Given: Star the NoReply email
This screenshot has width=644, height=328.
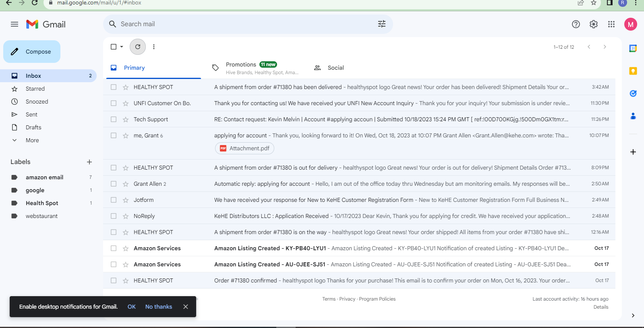Looking at the screenshot, I should [x=126, y=216].
